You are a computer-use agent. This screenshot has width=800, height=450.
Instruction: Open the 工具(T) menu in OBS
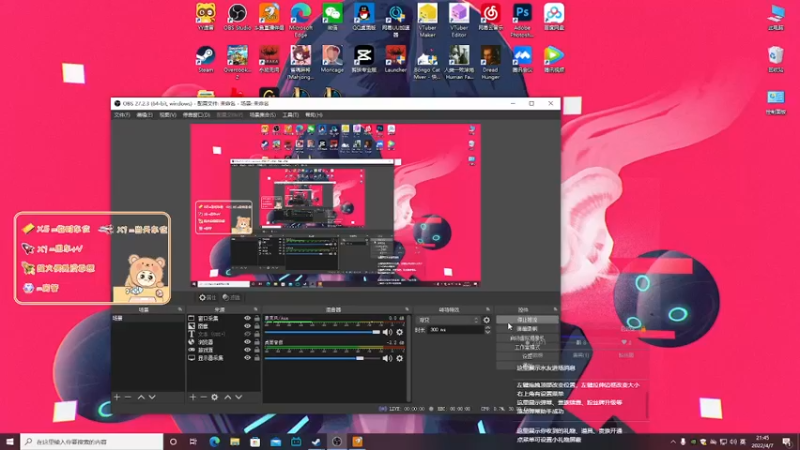point(290,115)
